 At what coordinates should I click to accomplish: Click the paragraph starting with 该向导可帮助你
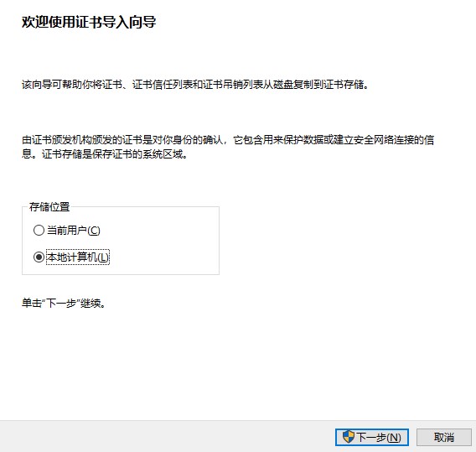pos(195,85)
